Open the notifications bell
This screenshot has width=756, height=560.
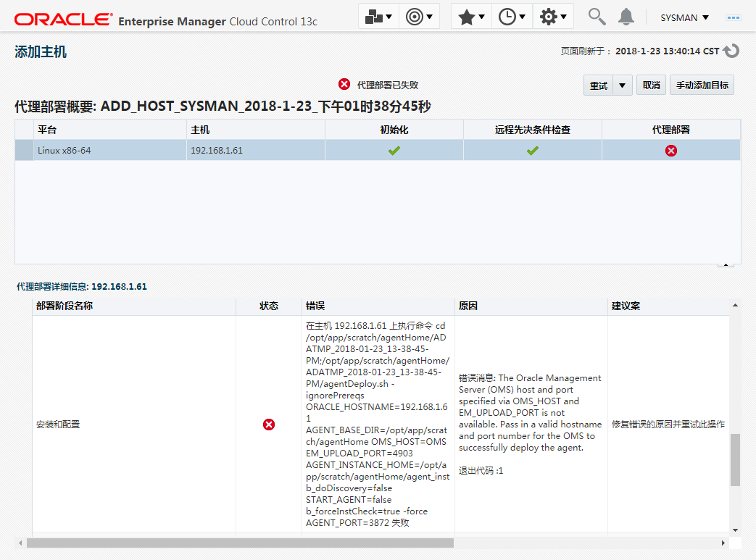pyautogui.click(x=626, y=17)
